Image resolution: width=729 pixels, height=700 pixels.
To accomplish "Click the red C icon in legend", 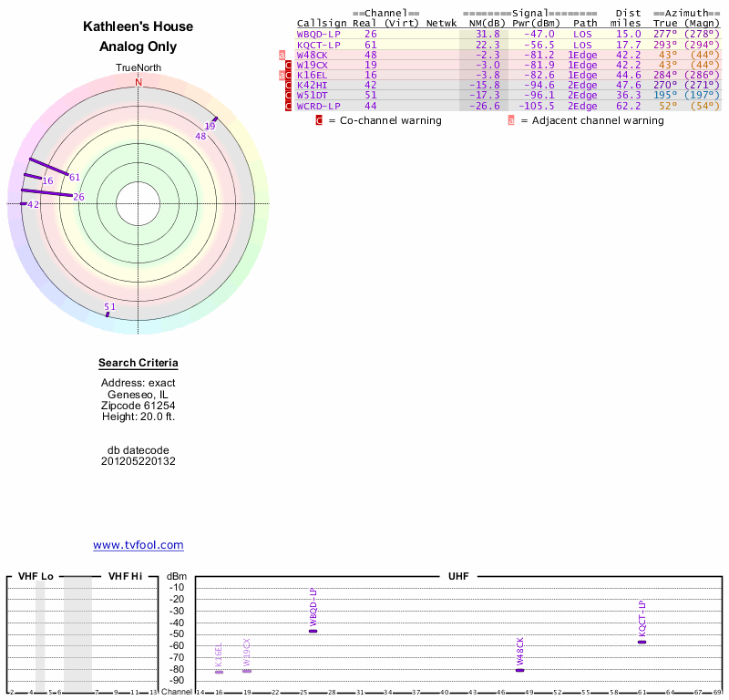I will [x=319, y=120].
